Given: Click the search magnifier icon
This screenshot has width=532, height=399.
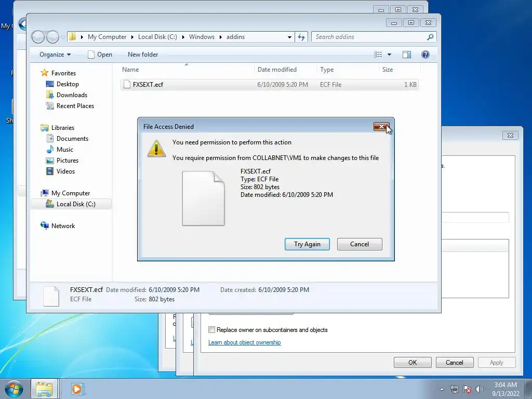Looking at the screenshot, I should pyautogui.click(x=430, y=37).
